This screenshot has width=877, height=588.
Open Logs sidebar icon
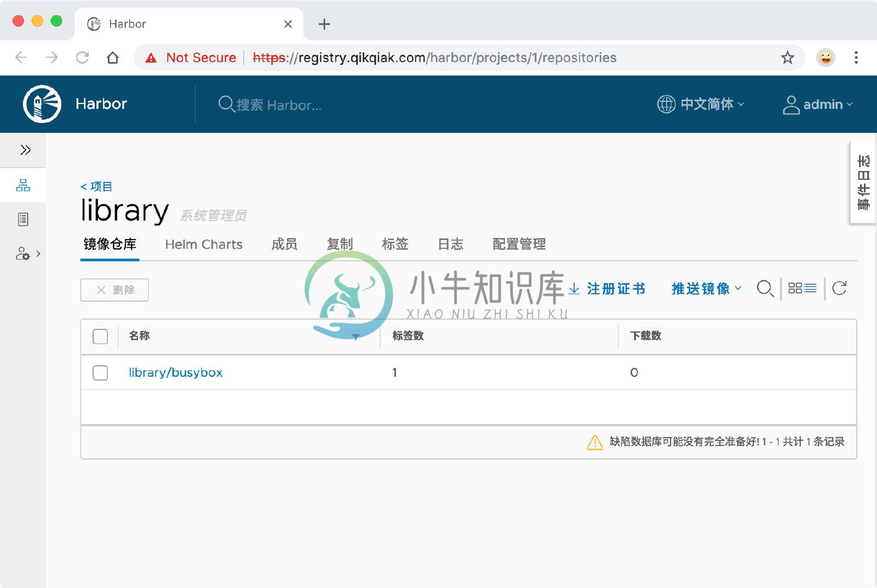tap(23, 219)
